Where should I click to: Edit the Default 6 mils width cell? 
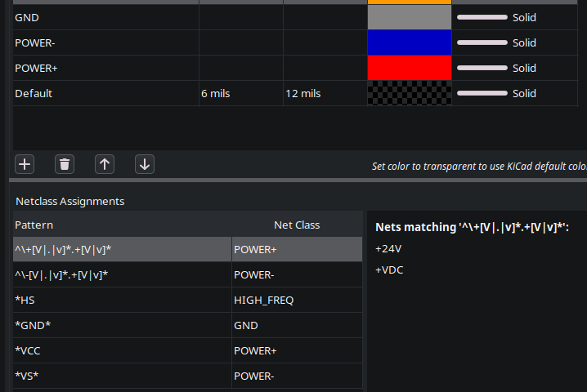pyautogui.click(x=240, y=93)
